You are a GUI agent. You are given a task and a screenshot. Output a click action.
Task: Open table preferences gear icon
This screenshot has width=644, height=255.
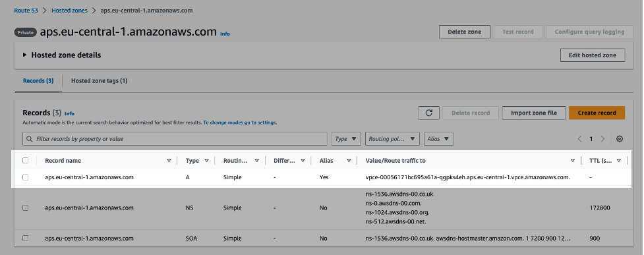point(620,139)
